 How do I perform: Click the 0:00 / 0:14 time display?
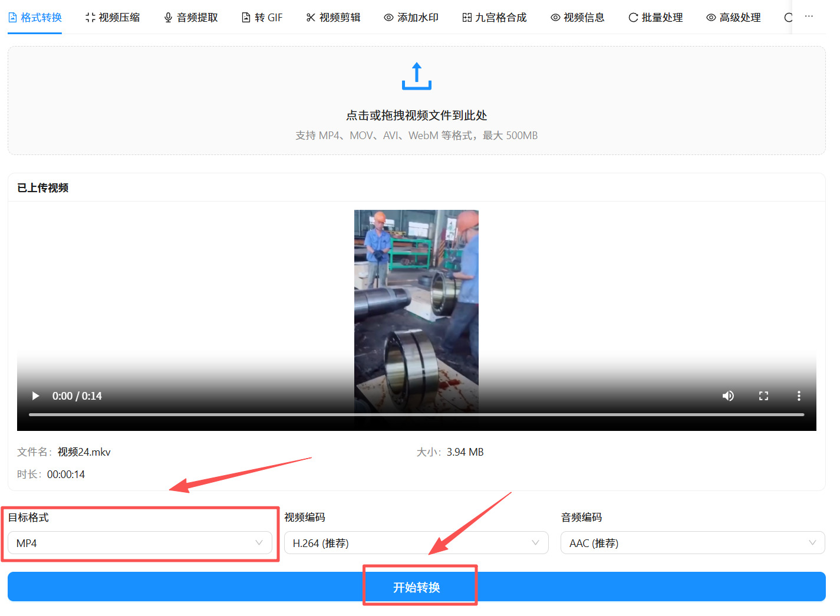click(x=77, y=396)
